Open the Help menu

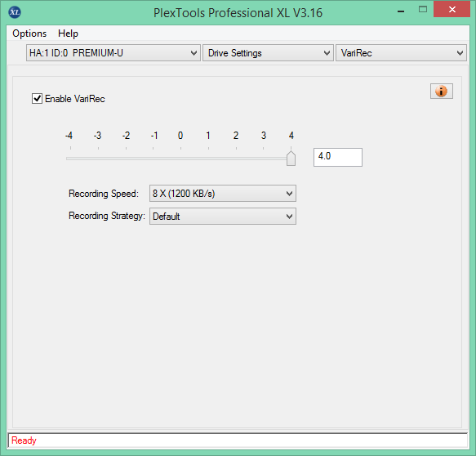[68, 34]
